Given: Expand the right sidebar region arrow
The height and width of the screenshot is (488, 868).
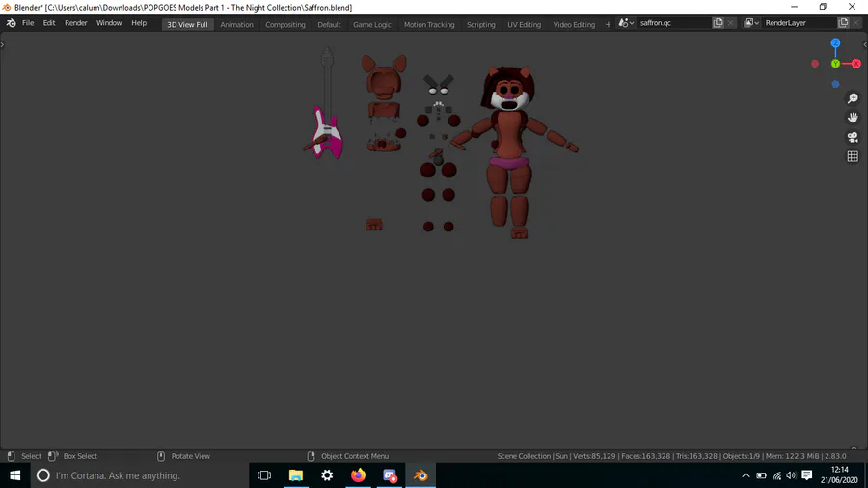Looking at the screenshot, I should [x=865, y=44].
